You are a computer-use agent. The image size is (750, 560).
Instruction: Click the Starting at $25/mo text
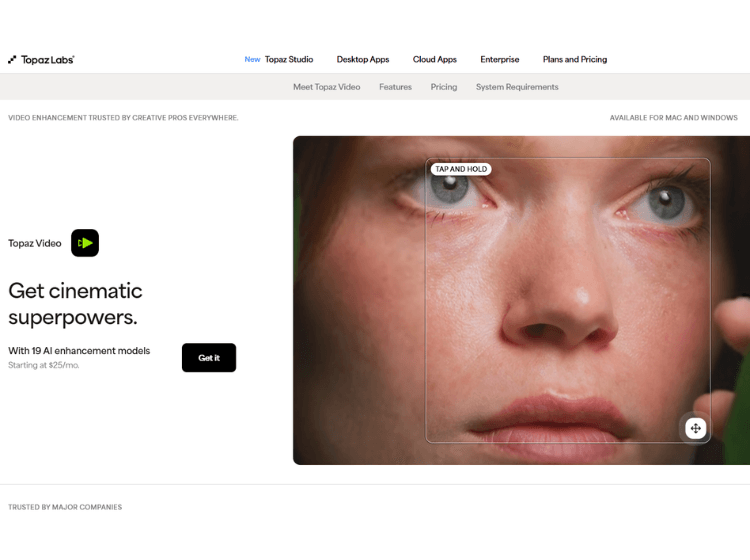(x=44, y=365)
